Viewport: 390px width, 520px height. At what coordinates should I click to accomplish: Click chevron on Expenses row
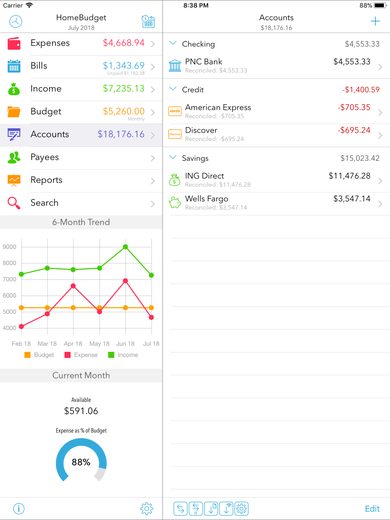153,44
